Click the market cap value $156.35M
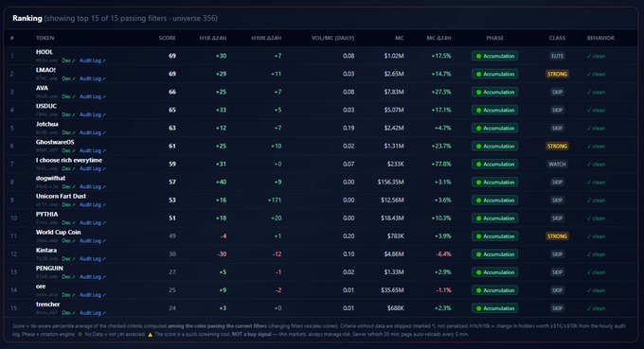Screen dimensions: 644x349 390,183
